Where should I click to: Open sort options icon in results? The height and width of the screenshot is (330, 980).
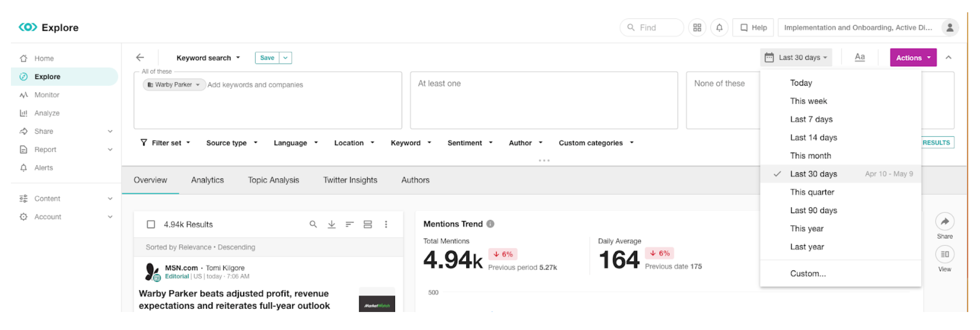pyautogui.click(x=349, y=224)
